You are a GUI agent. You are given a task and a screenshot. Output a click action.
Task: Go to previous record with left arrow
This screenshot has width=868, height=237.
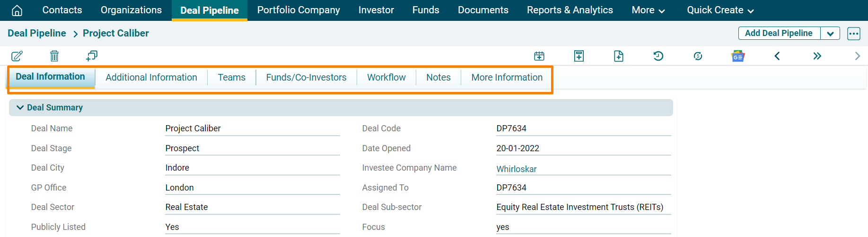777,56
